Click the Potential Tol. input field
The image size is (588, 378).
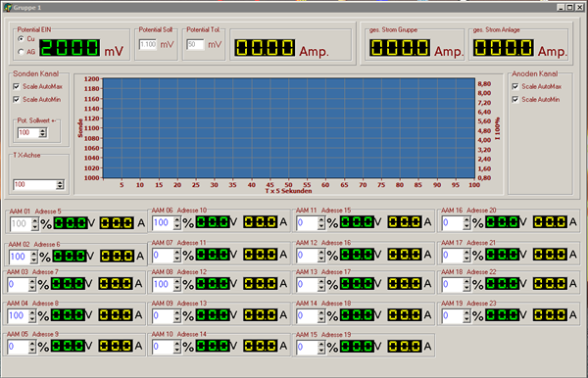coord(195,45)
